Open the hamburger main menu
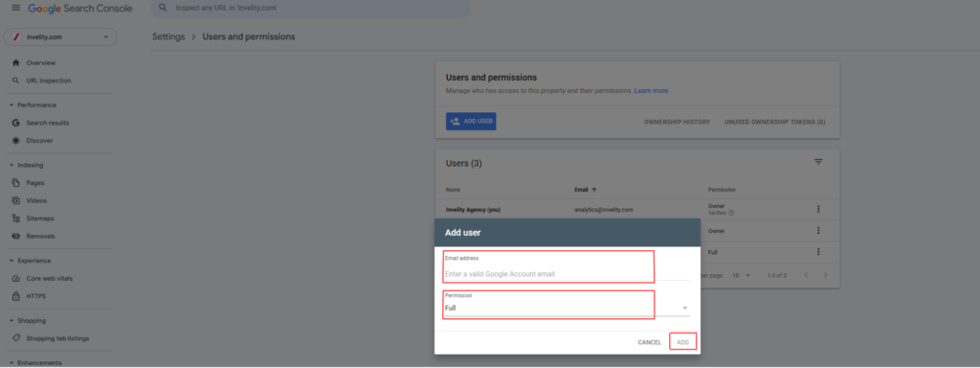 point(15,8)
